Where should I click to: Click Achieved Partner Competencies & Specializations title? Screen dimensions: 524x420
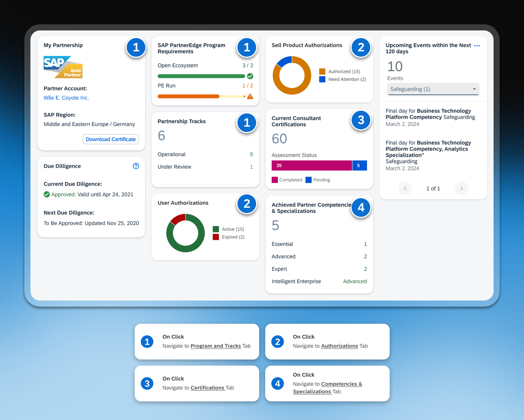point(312,208)
